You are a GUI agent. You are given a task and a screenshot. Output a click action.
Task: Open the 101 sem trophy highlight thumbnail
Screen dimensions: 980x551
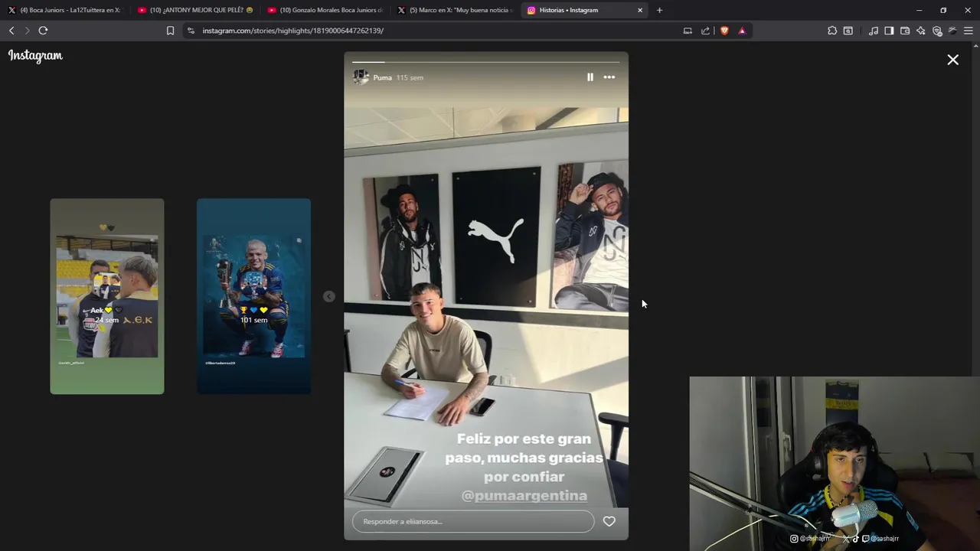253,296
